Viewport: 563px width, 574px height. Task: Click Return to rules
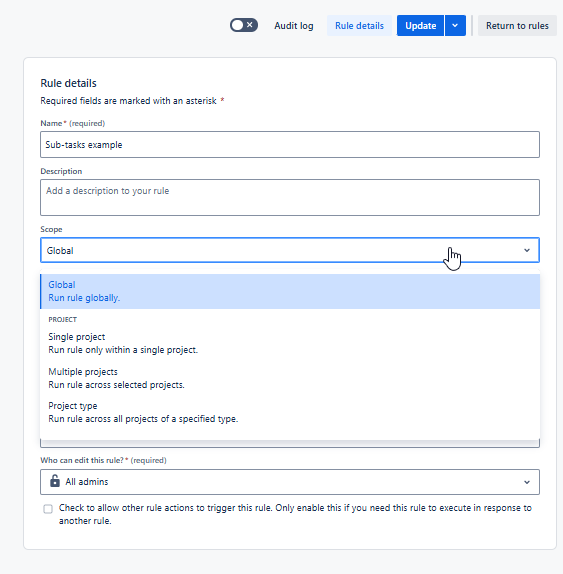[517, 26]
